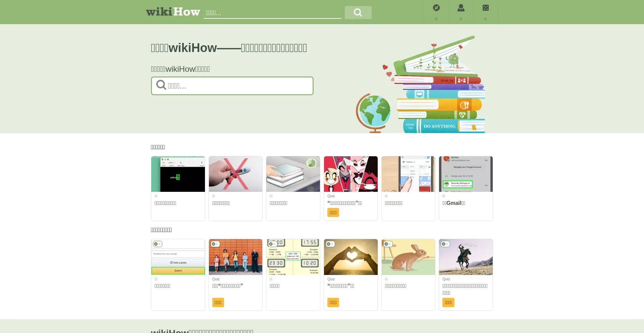Viewport: 644px width, 333px height.
Task: Click the magnifier search button in header
Action: coord(358,13)
